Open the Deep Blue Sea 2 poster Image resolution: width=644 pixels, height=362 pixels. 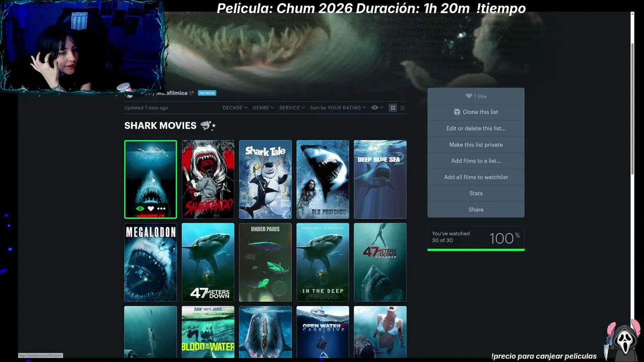pyautogui.click(x=380, y=179)
